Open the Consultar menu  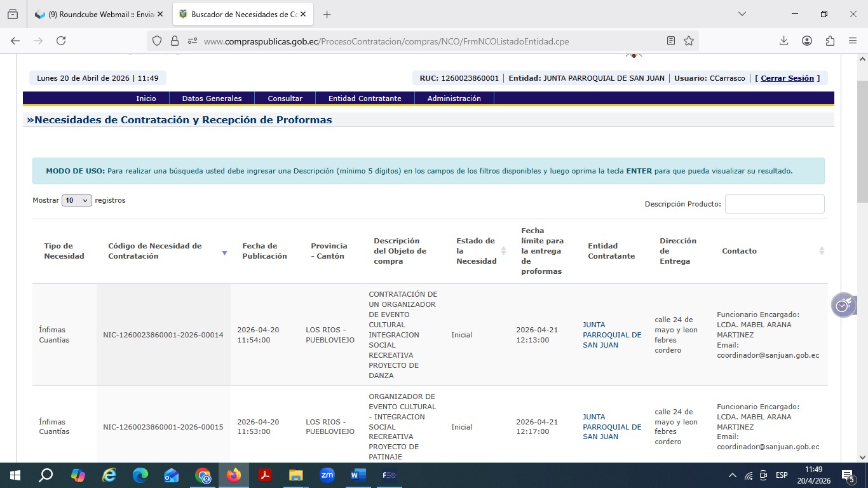point(285,98)
